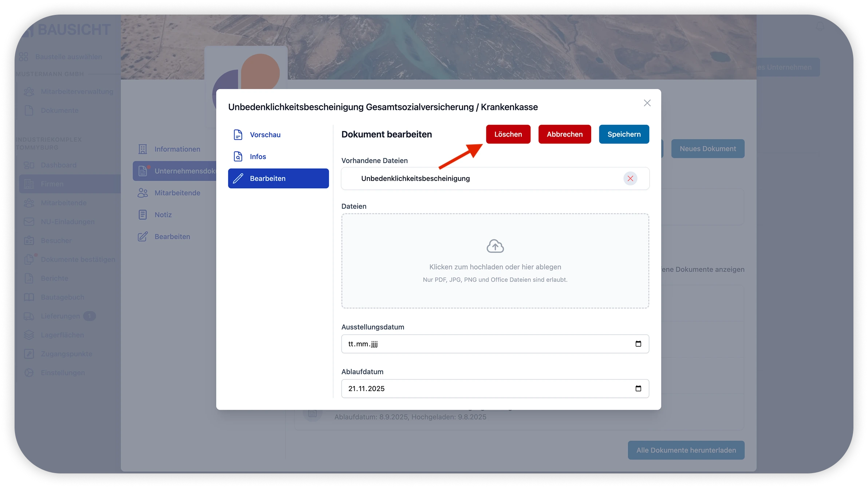Open the Ausstellungsdatum calendar picker

click(638, 344)
